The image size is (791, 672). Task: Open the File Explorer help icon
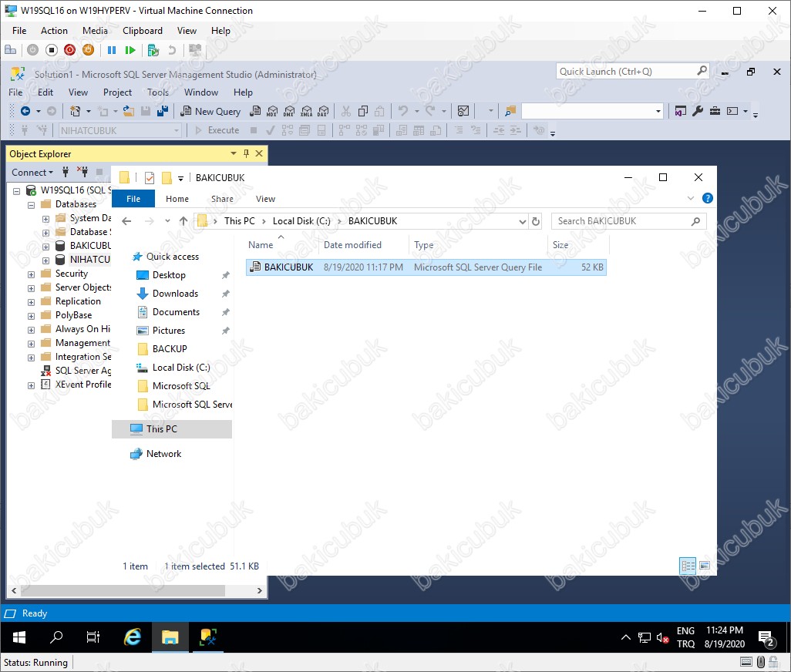(x=707, y=198)
